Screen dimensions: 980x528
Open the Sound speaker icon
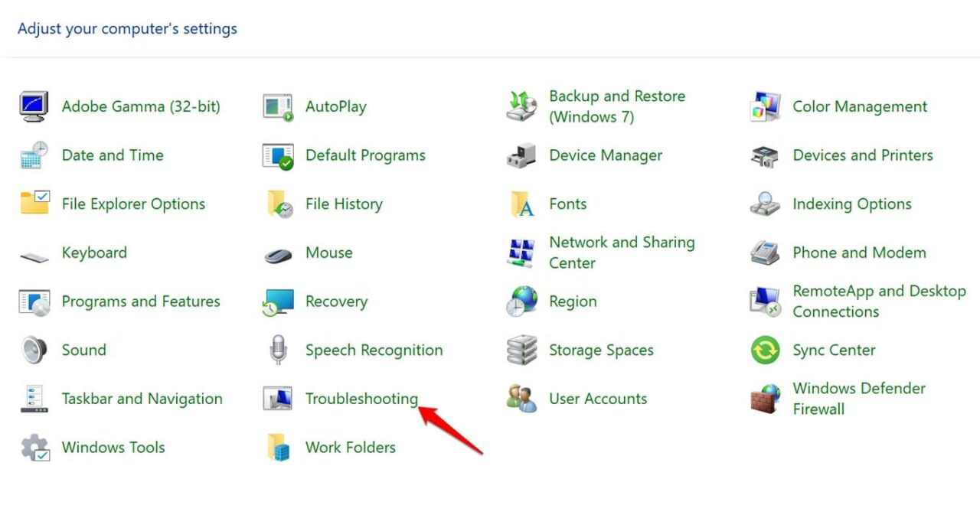[x=34, y=350]
